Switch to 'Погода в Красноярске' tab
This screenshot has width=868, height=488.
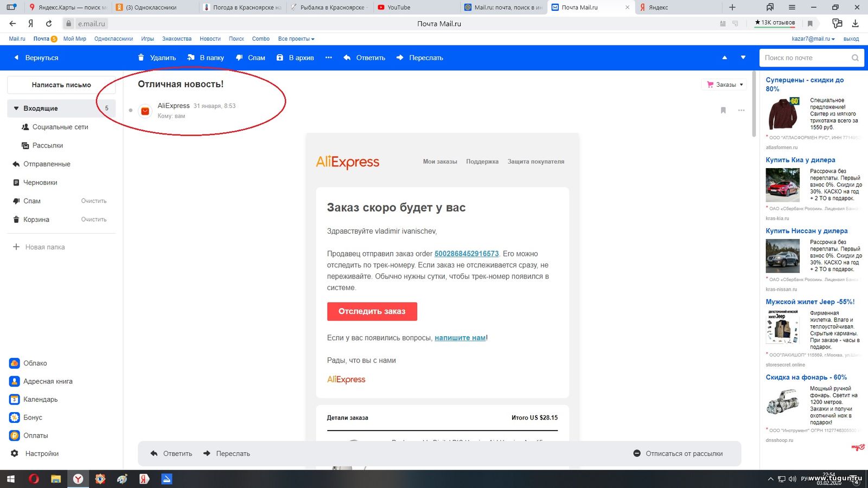coord(241,8)
